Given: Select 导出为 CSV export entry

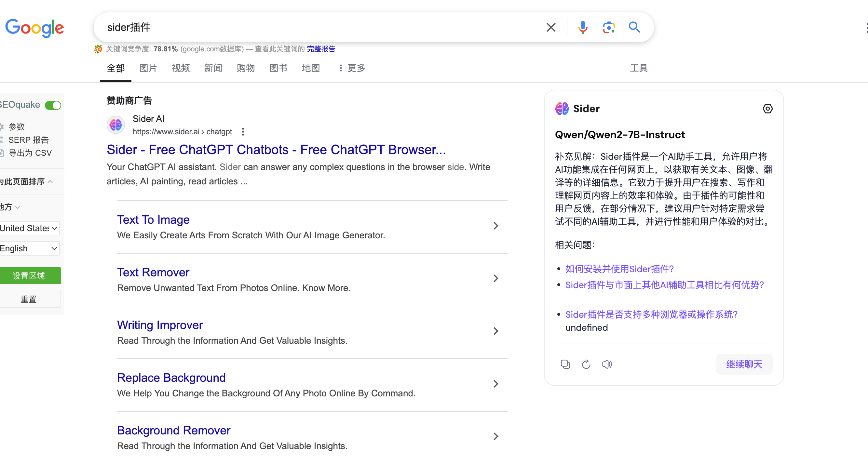Looking at the screenshot, I should click(x=30, y=153).
